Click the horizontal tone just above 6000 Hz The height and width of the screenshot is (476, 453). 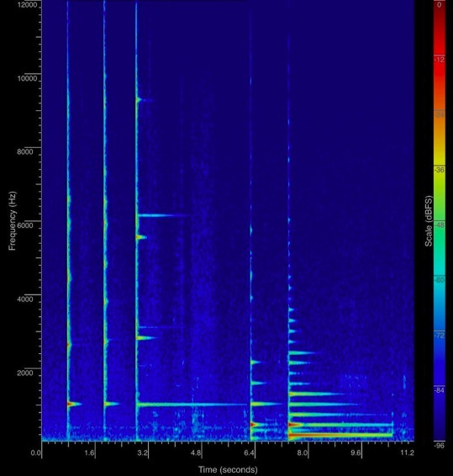[164, 215]
